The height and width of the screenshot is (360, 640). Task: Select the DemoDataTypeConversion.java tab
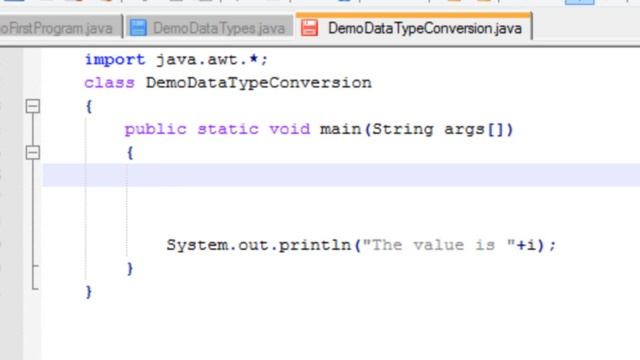(x=413, y=27)
